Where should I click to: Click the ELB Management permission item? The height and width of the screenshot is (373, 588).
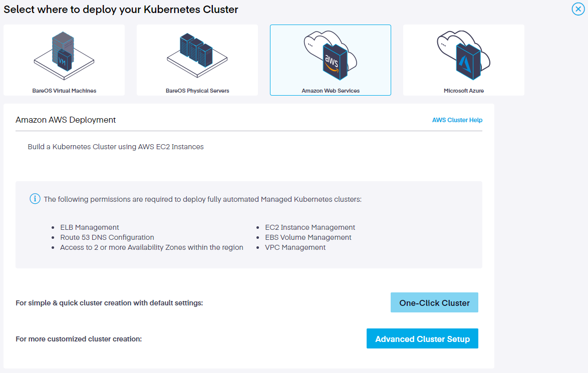[x=90, y=227]
